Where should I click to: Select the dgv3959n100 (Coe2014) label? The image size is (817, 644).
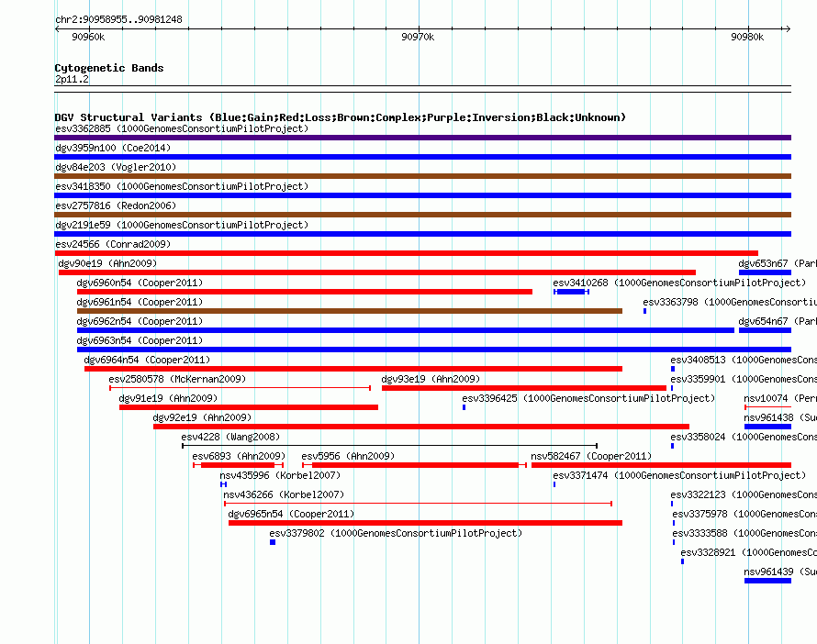[x=113, y=148]
